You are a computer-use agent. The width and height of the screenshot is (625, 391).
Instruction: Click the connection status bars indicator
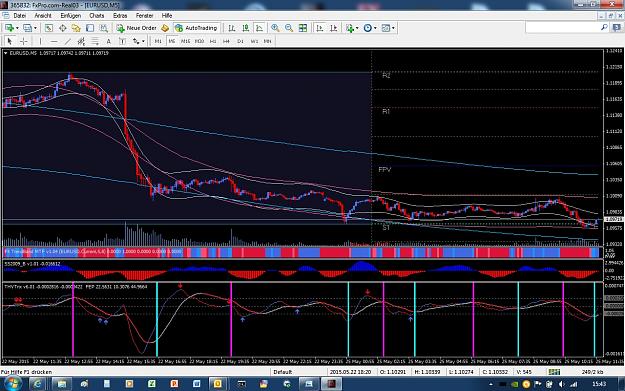(x=554, y=372)
